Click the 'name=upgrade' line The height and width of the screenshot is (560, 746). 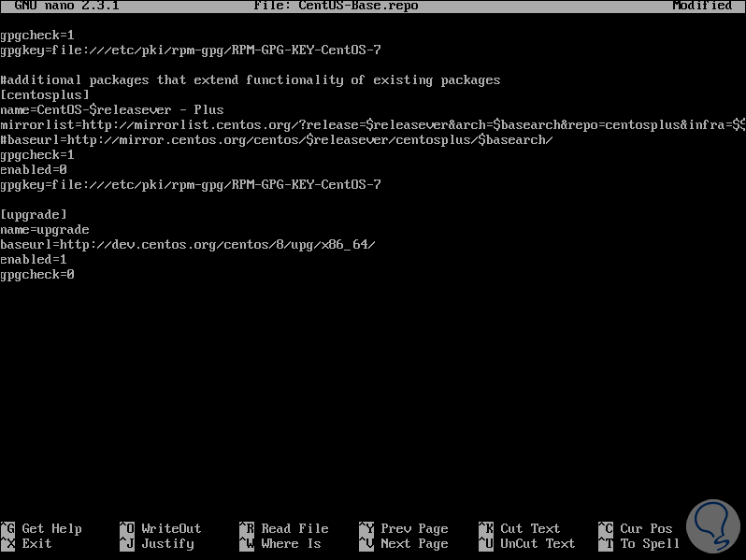(45, 230)
